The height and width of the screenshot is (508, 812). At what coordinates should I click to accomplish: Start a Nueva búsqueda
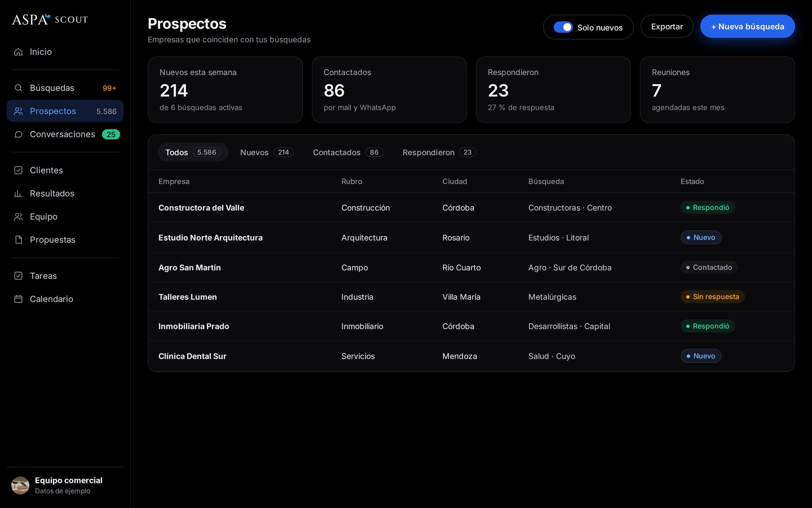click(x=747, y=27)
